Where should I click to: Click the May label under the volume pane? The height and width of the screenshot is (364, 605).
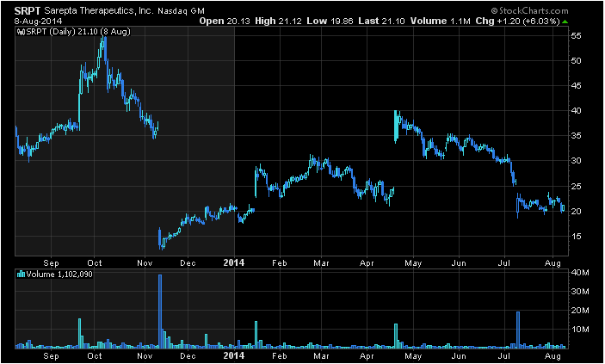point(413,356)
